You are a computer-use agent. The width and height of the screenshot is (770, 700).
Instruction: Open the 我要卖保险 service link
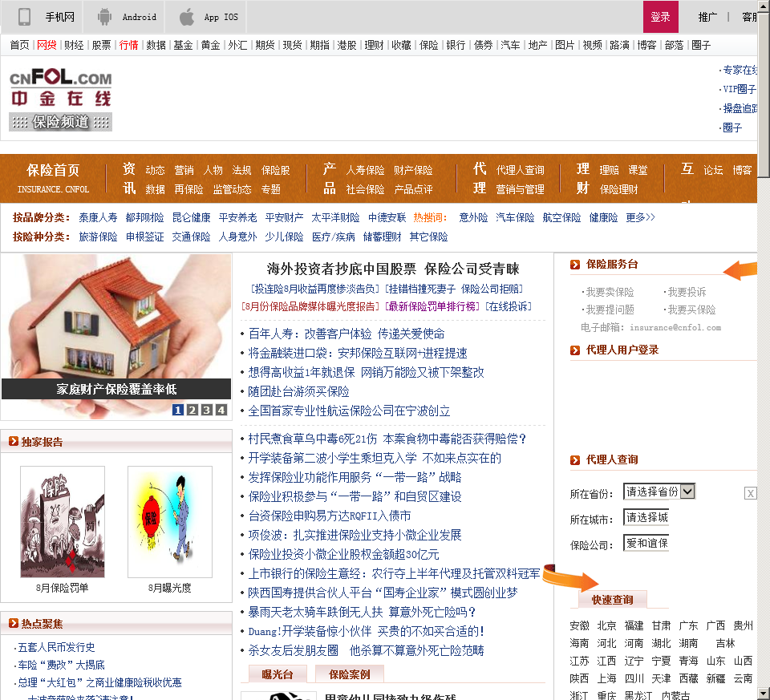coord(610,292)
